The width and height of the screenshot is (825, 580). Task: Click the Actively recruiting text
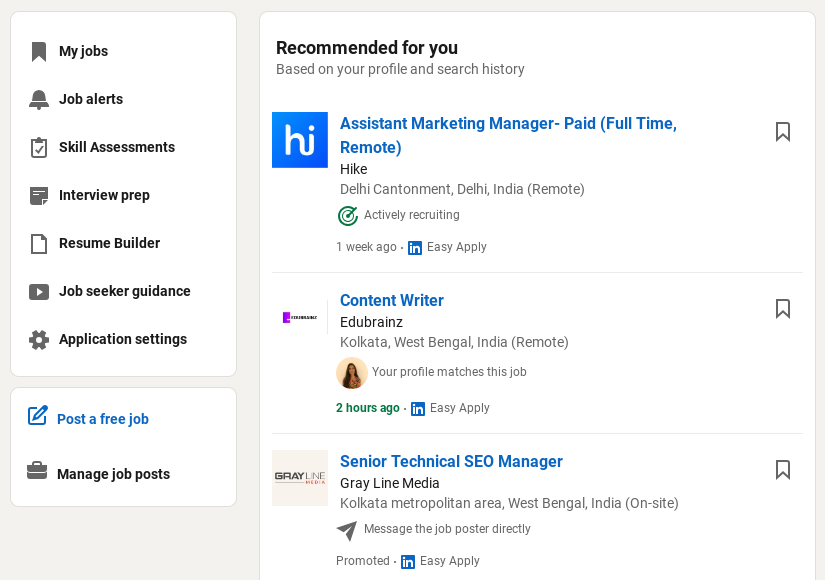coord(411,215)
